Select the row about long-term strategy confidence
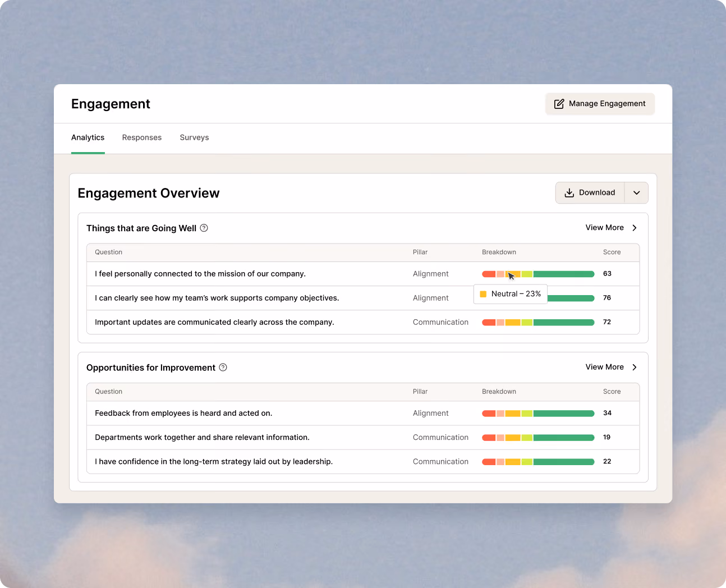 (363, 462)
